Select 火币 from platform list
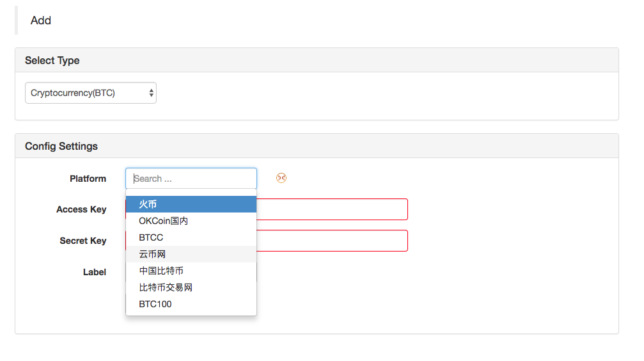644x361 pixels. (191, 204)
